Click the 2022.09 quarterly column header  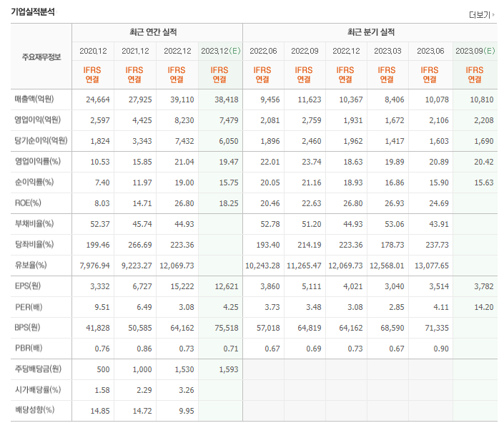pyautogui.click(x=305, y=51)
